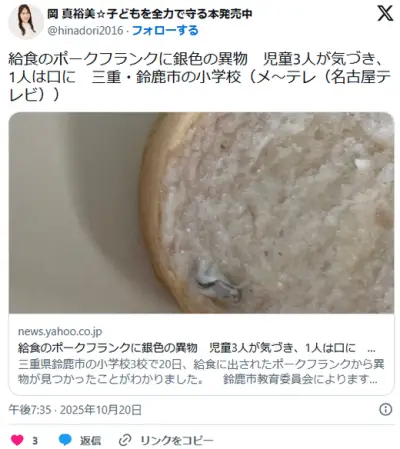Click the article description snippet text
The width and height of the screenshot is (400, 449).
click(201, 372)
